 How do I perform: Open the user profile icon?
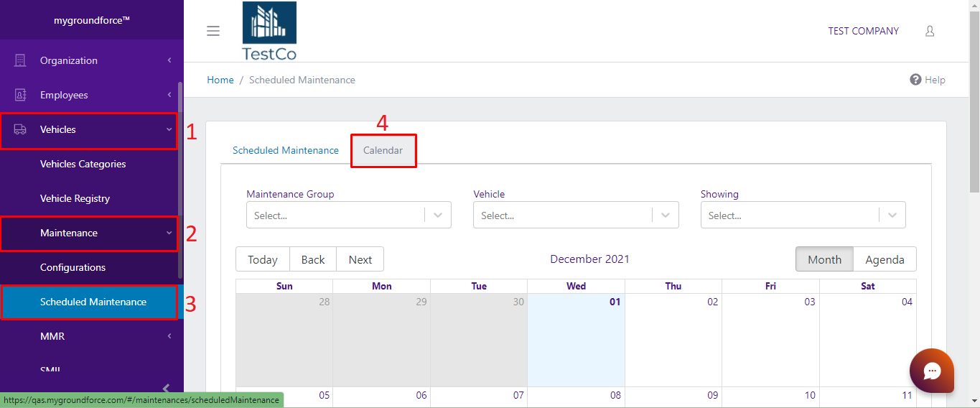(x=930, y=31)
